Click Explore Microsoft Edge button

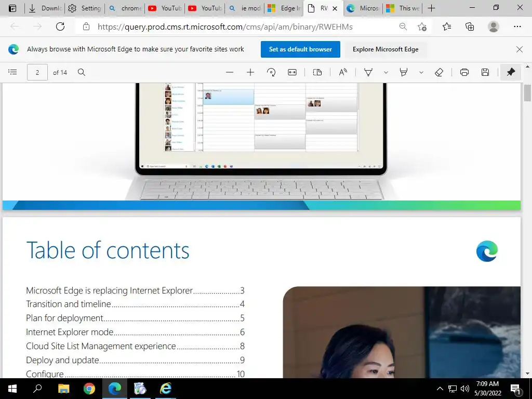tap(385, 49)
